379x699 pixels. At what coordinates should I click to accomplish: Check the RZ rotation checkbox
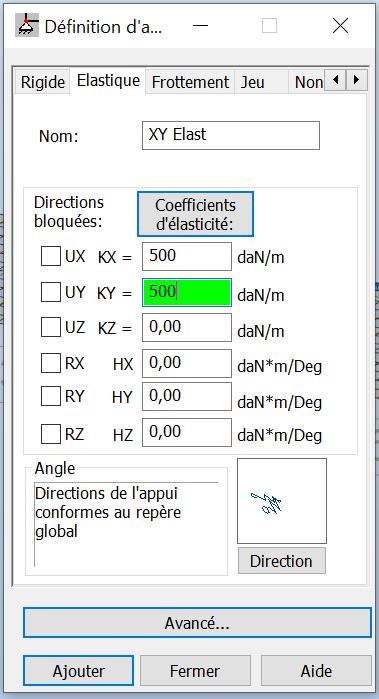click(x=51, y=434)
